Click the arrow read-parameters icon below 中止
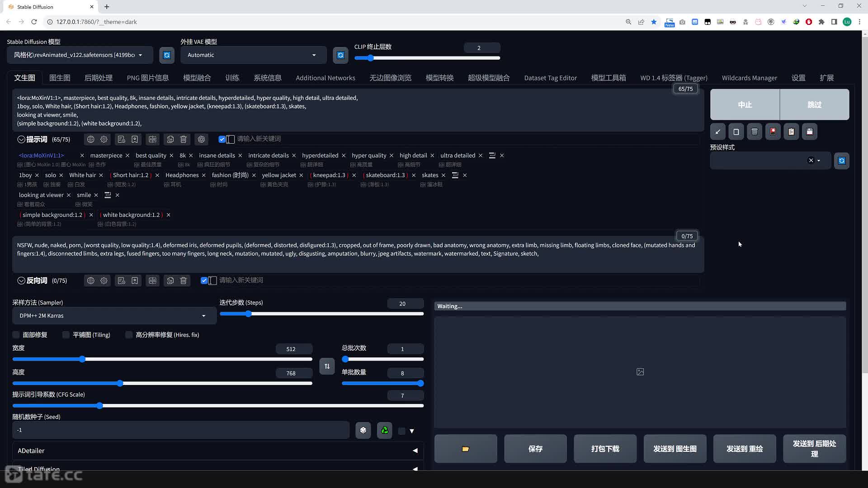868x488 pixels. coord(718,131)
